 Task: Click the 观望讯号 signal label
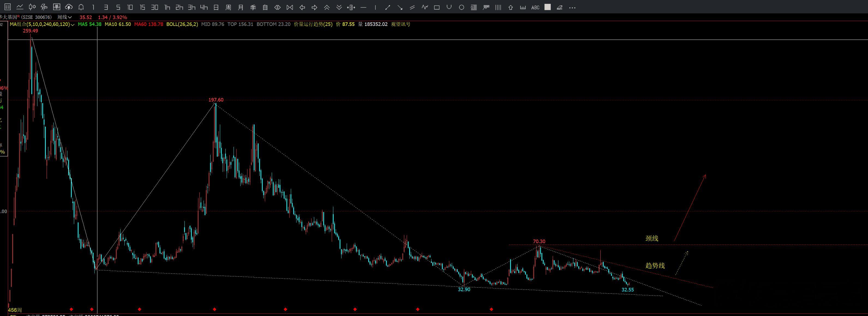pyautogui.click(x=401, y=24)
